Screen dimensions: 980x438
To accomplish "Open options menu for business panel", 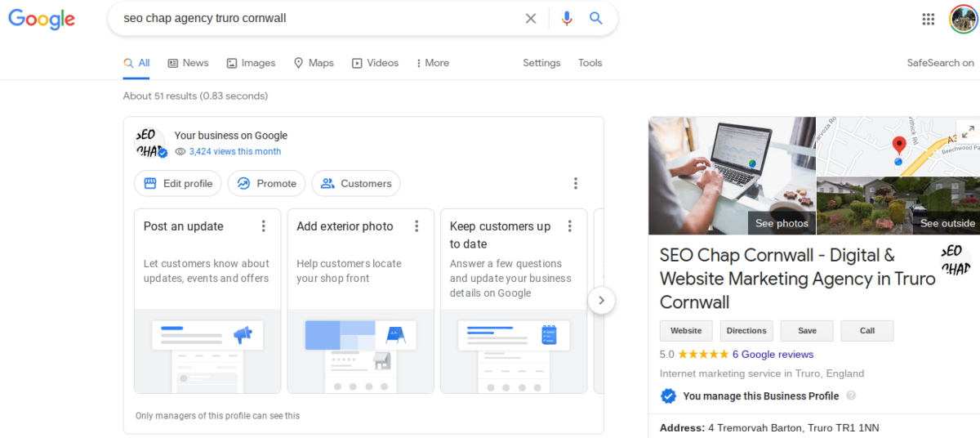I will click(x=576, y=184).
